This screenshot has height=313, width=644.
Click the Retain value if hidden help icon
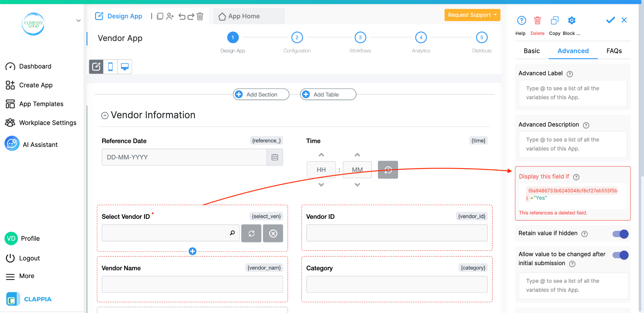584,234
